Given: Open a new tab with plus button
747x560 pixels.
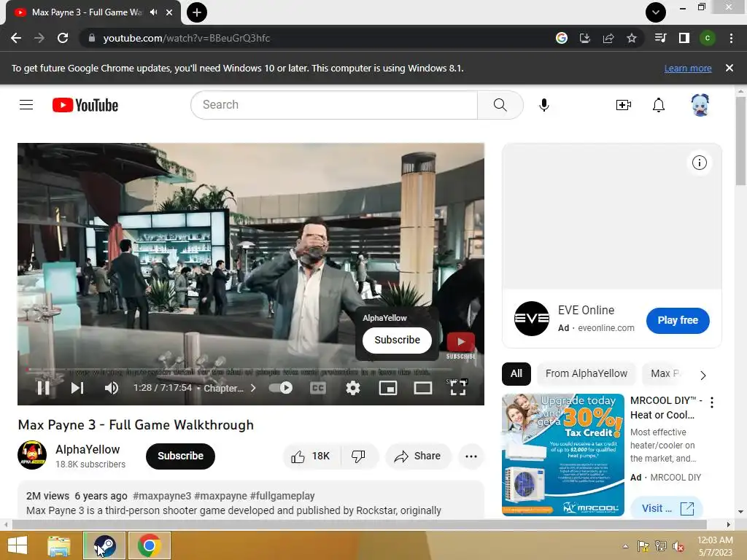Looking at the screenshot, I should pyautogui.click(x=197, y=12).
